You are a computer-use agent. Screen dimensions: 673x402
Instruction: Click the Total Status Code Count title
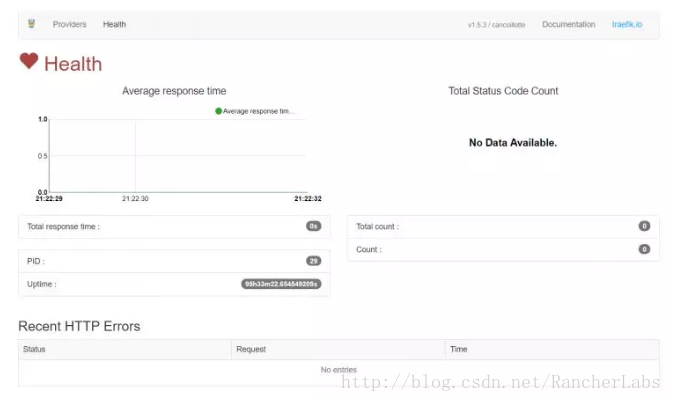click(x=503, y=91)
